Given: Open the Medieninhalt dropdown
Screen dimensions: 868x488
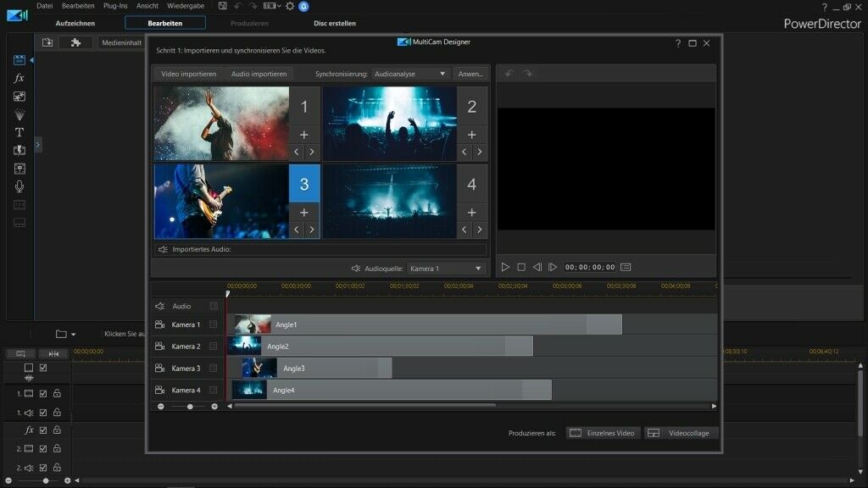Looking at the screenshot, I should 120,42.
